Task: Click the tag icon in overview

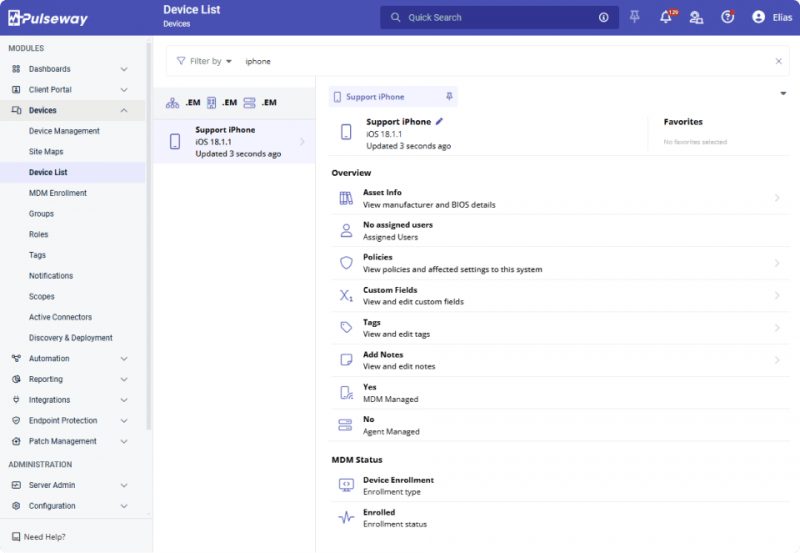Action: (x=346, y=328)
